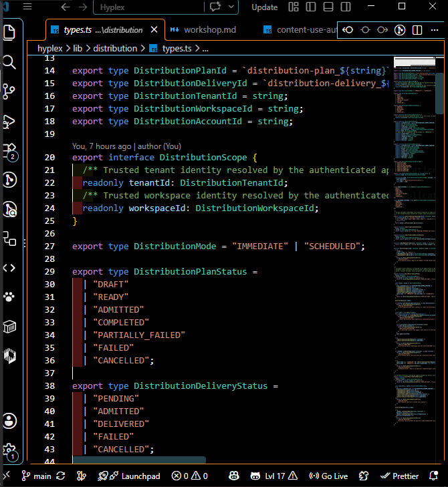Open the GitLens Inspect view
Screen dimensions: 448x487
[x=9, y=209]
